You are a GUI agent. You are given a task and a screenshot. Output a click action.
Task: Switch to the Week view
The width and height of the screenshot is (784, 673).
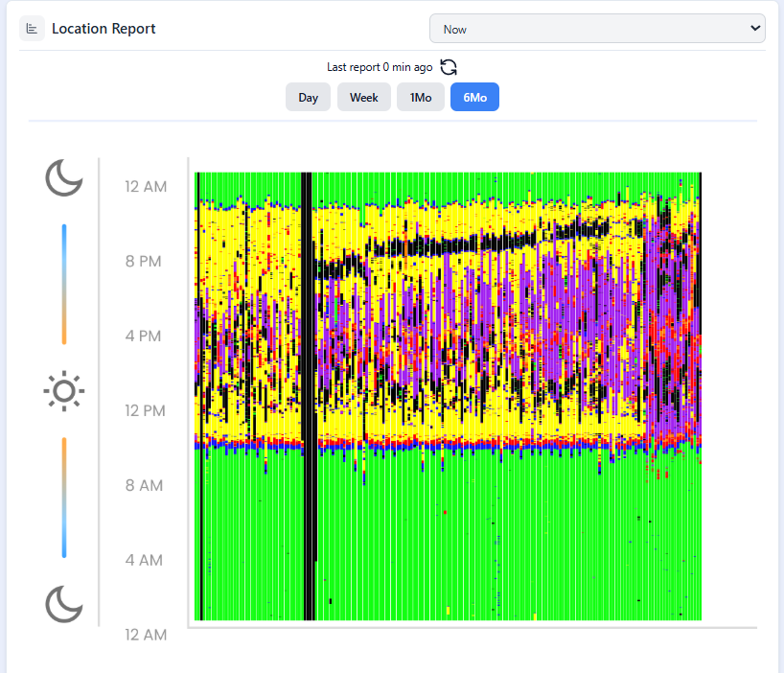(x=363, y=98)
